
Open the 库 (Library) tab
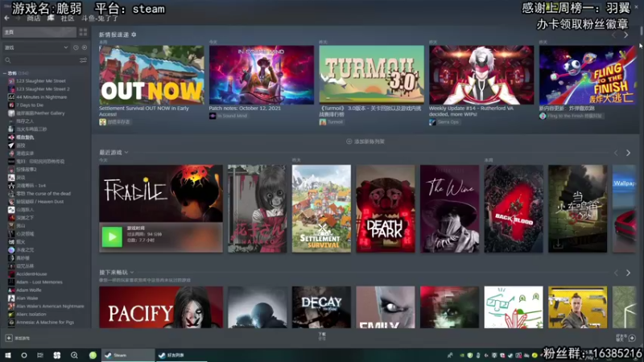point(51,19)
